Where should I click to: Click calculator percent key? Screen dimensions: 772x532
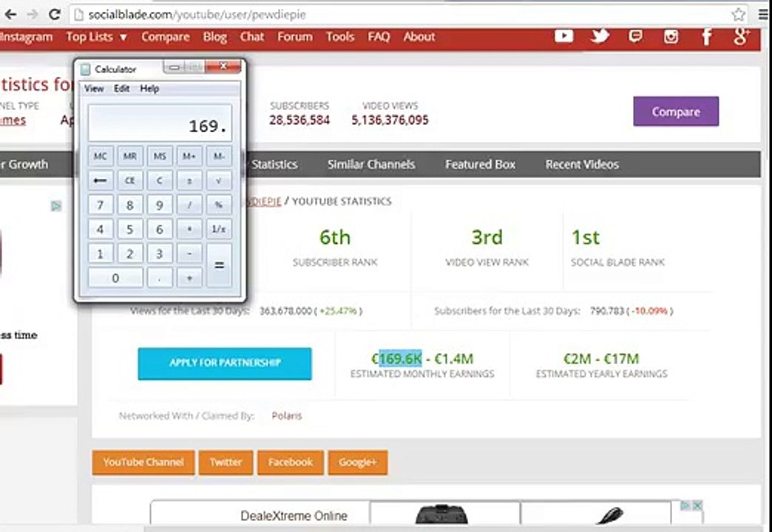(219, 205)
